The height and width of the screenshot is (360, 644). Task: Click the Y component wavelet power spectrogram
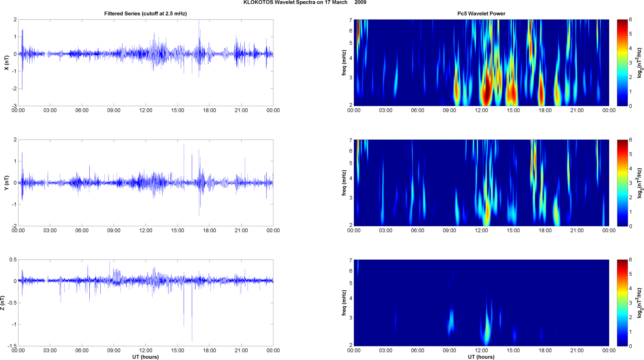coord(481,183)
